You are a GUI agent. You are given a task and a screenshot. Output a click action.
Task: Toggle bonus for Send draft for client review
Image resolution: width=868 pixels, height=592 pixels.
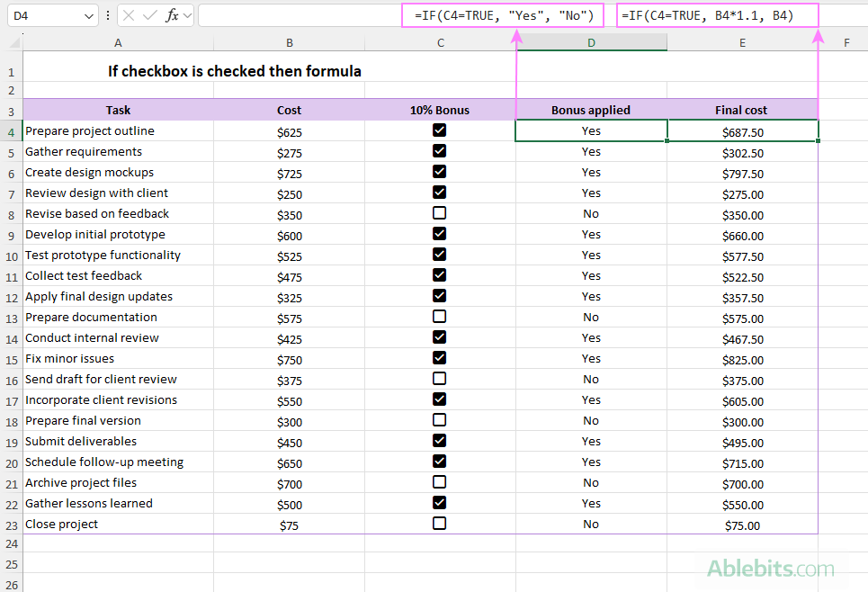click(439, 378)
